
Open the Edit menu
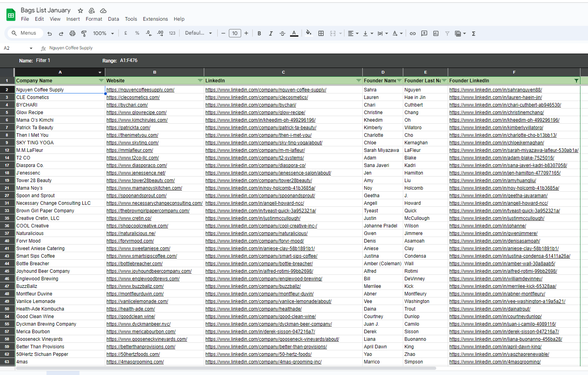pos(39,19)
